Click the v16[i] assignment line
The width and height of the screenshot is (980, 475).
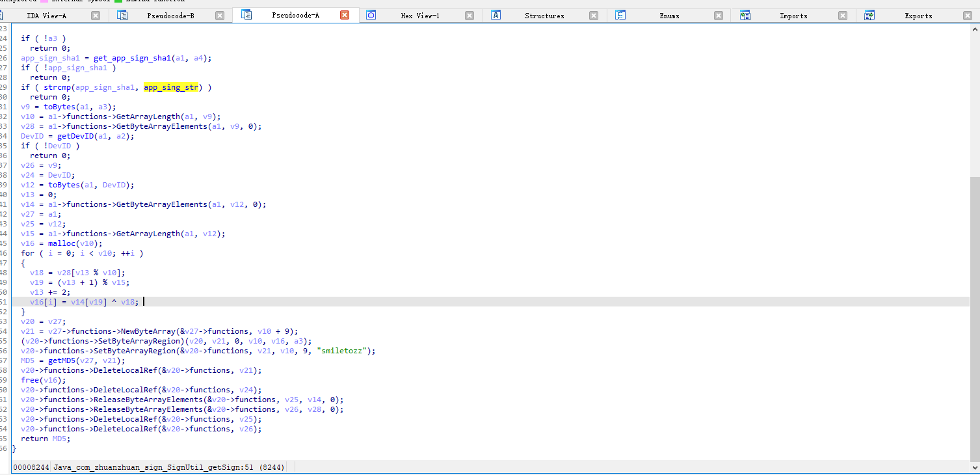(85, 302)
